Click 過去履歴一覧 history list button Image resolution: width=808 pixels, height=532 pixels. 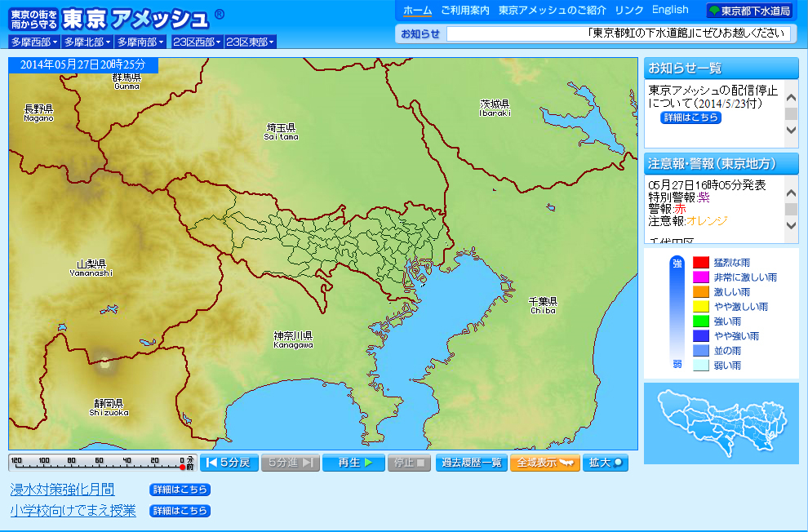point(472,463)
